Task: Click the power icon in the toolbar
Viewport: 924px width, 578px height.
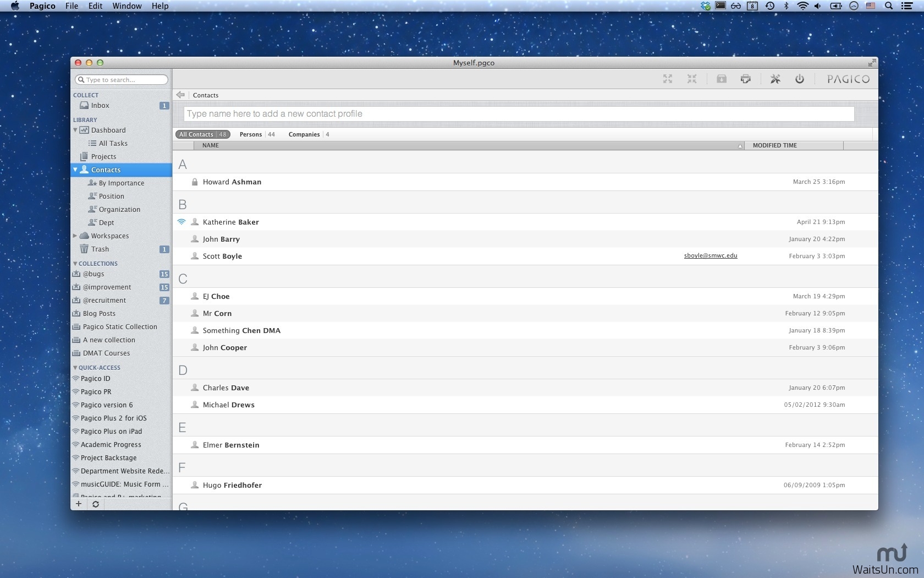Action: [x=799, y=79]
